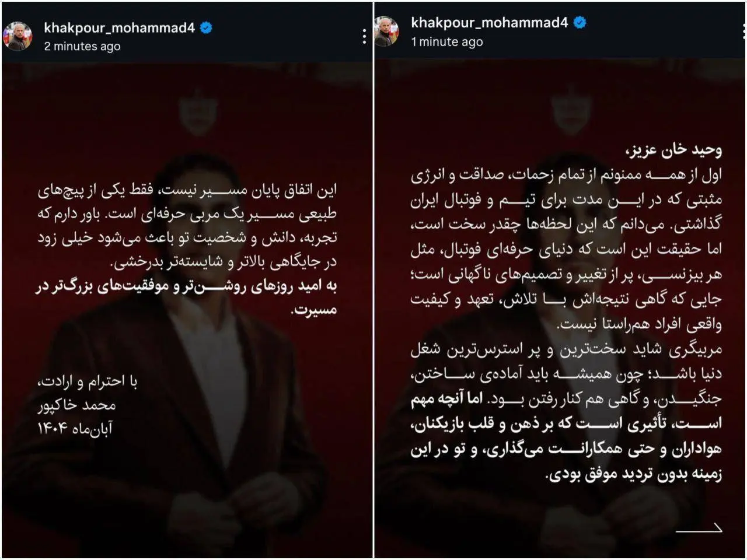Click the verified badge on the left story
The width and height of the screenshot is (747, 560).
[x=206, y=27]
